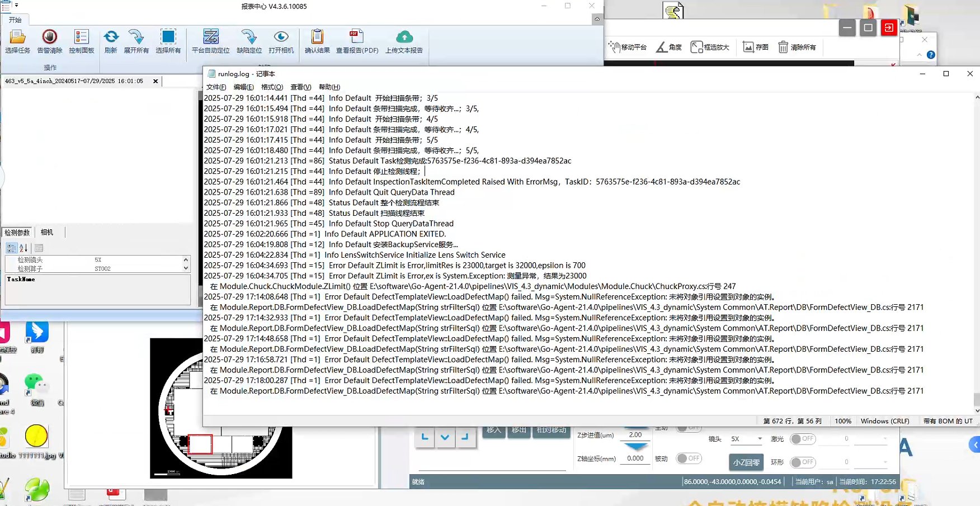This screenshot has width=980, height=506.
Task: Open 查看报告(PDF) report icon
Action: pos(356,37)
